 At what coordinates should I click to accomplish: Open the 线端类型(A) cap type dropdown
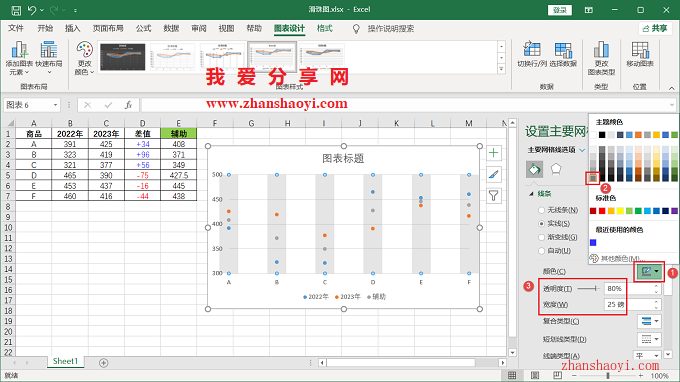tap(647, 356)
